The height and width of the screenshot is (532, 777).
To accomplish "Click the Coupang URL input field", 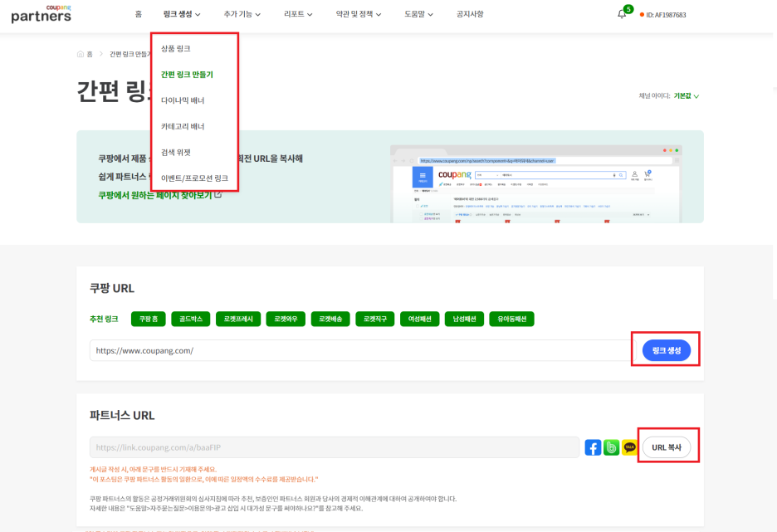I will point(361,350).
